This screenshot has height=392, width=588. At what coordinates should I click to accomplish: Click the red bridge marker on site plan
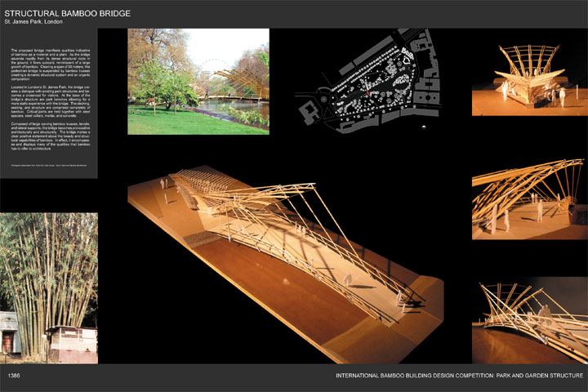point(369,92)
